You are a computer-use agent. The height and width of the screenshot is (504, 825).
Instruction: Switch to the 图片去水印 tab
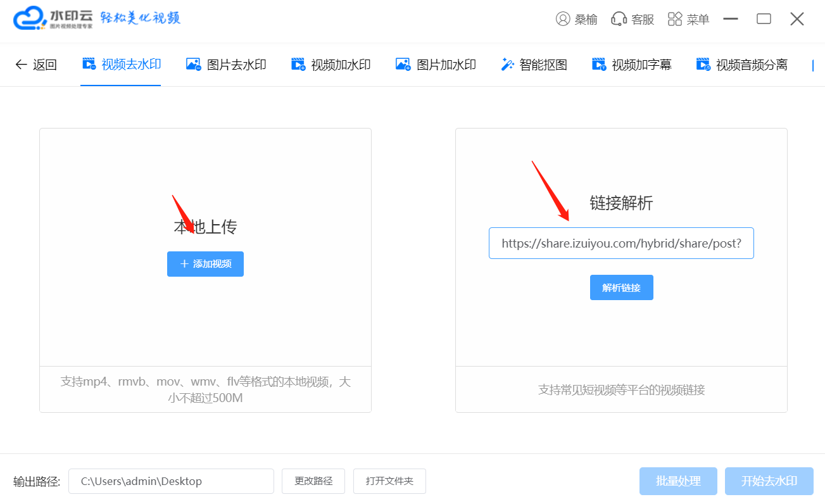click(x=226, y=64)
